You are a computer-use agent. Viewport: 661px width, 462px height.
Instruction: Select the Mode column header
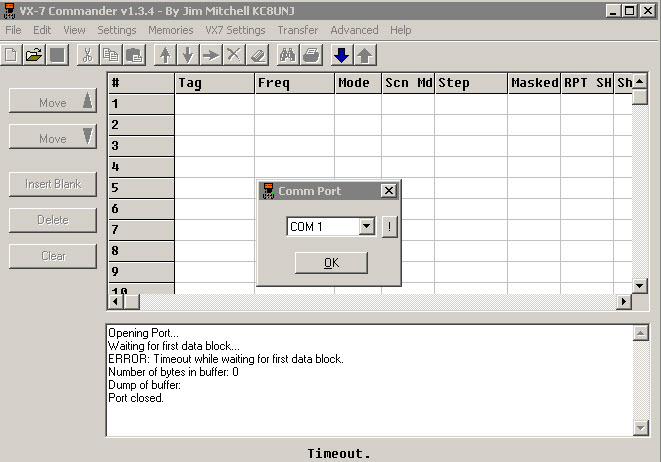coord(358,83)
